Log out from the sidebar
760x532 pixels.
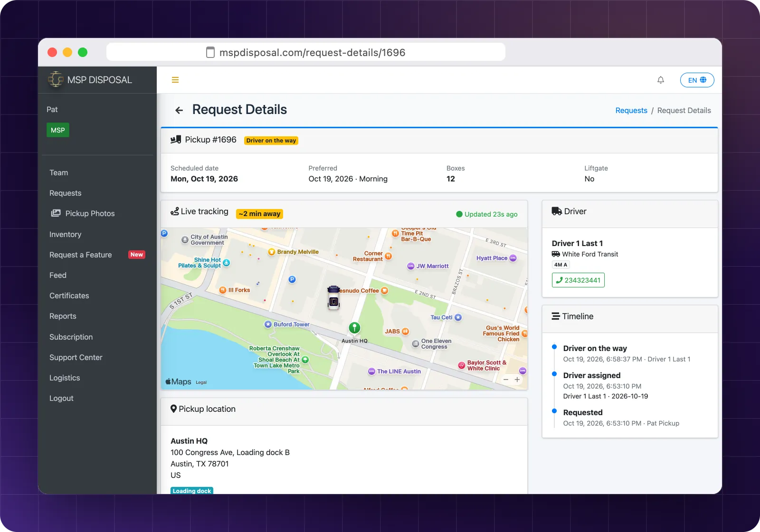tap(61, 398)
